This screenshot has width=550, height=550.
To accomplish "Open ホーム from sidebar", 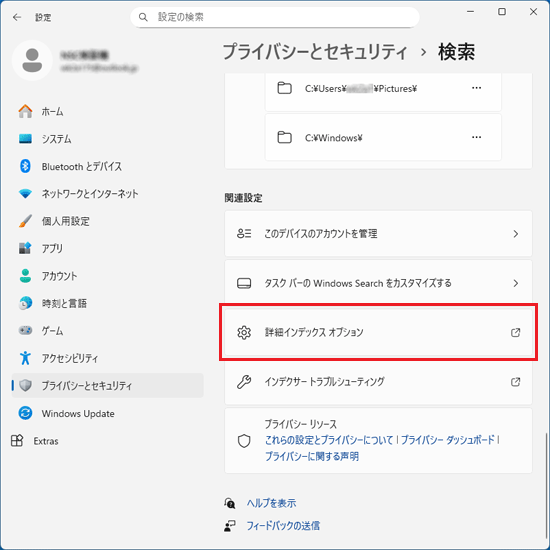I will pyautogui.click(x=107, y=112).
